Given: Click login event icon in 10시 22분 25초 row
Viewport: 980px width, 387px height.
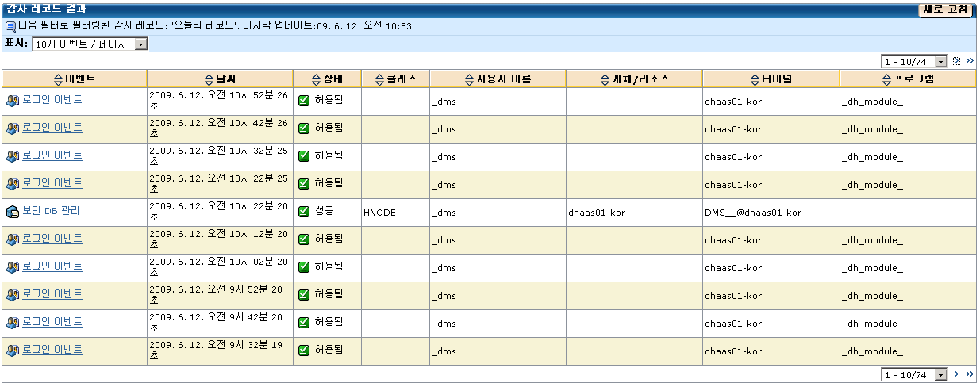Looking at the screenshot, I should (12, 184).
